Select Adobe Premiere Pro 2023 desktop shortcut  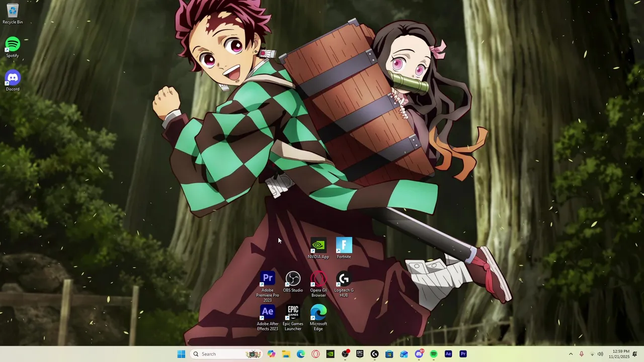click(x=268, y=287)
